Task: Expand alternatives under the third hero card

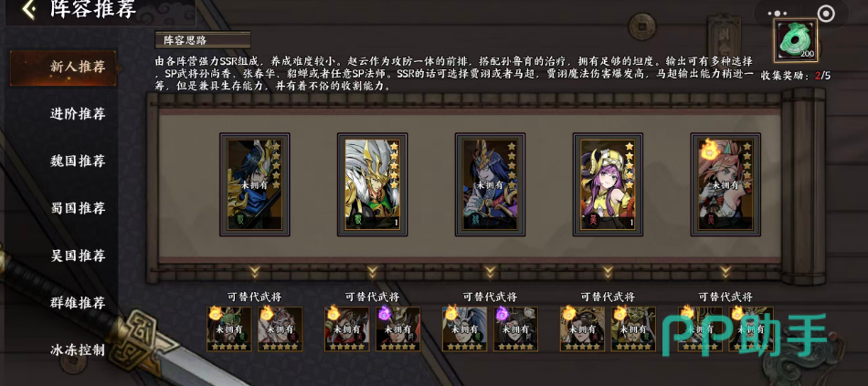Action: 490,272
